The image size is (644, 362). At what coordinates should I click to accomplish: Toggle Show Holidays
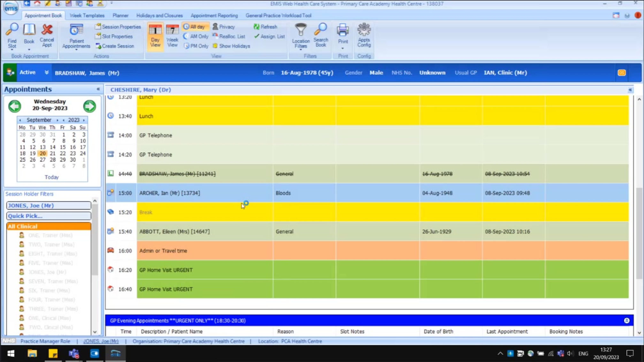pos(231,46)
